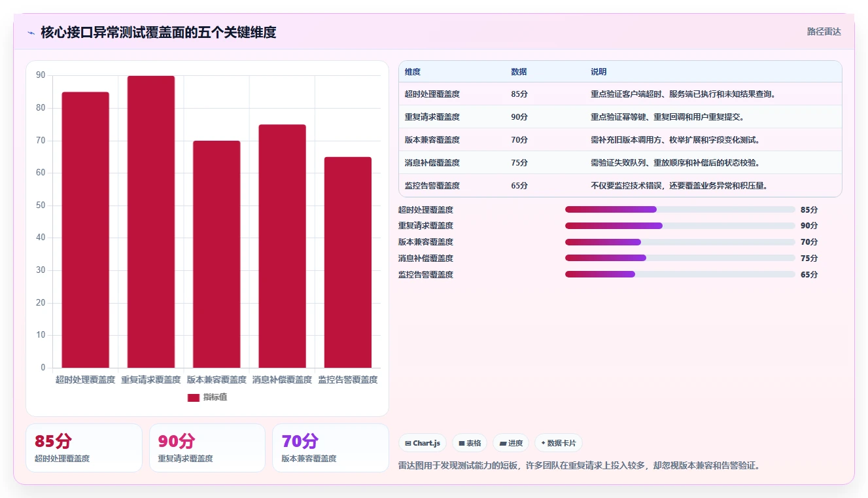Image resolution: width=868 pixels, height=498 pixels.
Task: Click the 监控告警覆盖度 x-axis label
Action: (x=348, y=380)
